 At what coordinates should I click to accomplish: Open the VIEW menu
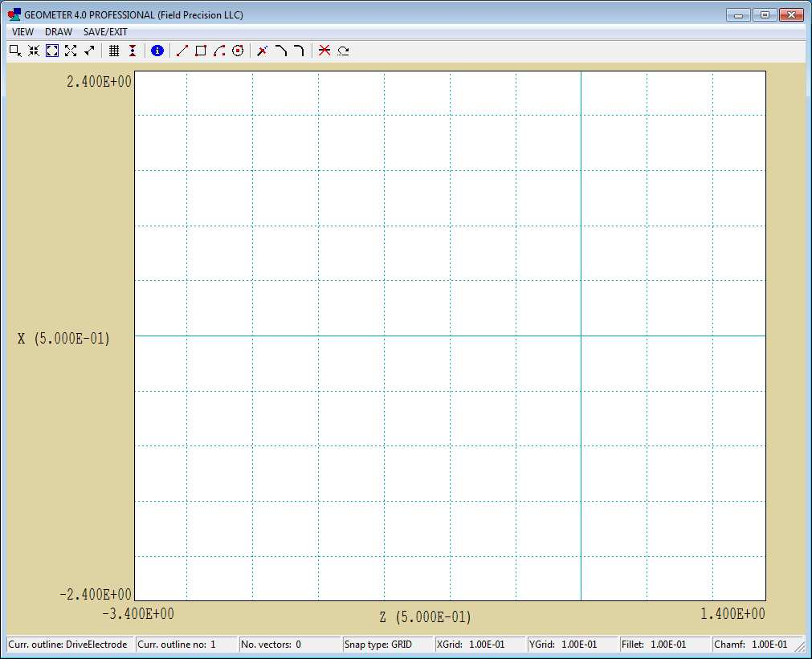[x=22, y=31]
